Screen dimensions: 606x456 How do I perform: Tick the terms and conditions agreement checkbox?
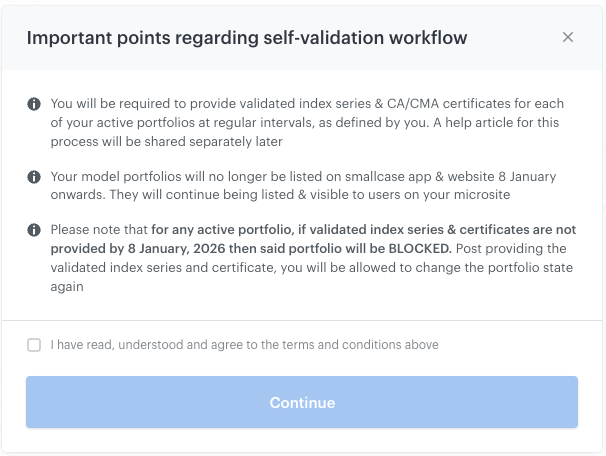point(34,345)
